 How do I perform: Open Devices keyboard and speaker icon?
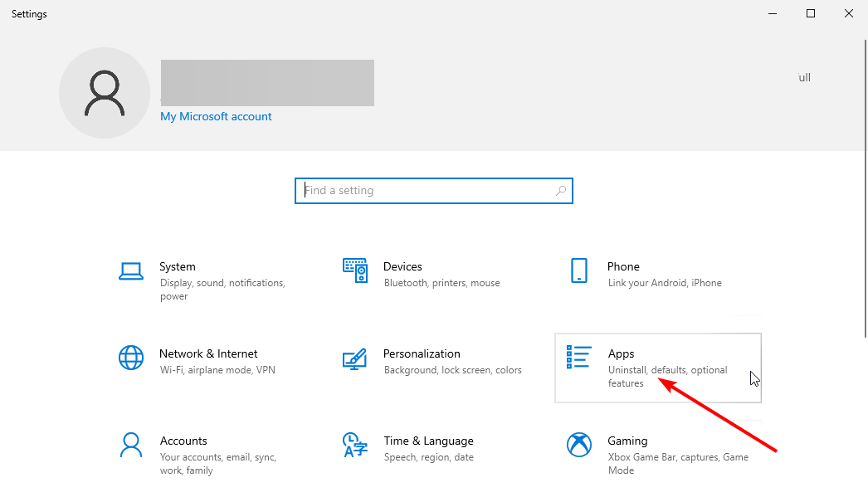pos(355,270)
